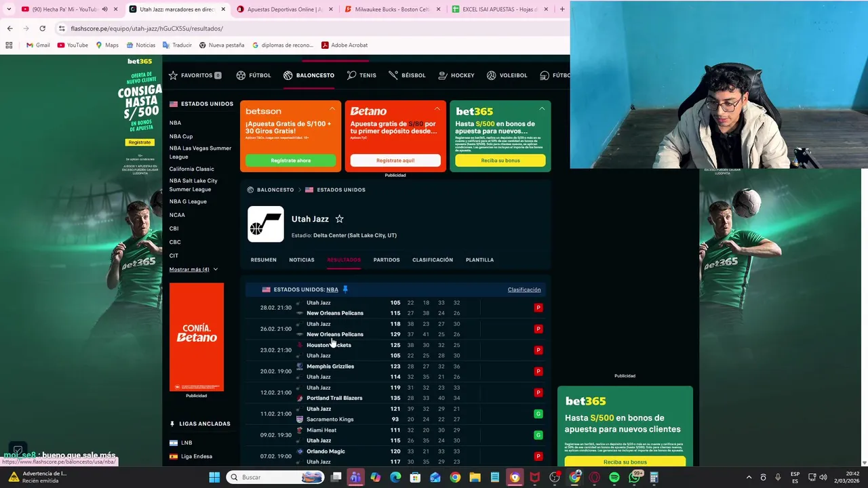Click the browser back arrow
868x488 pixels.
9,28
